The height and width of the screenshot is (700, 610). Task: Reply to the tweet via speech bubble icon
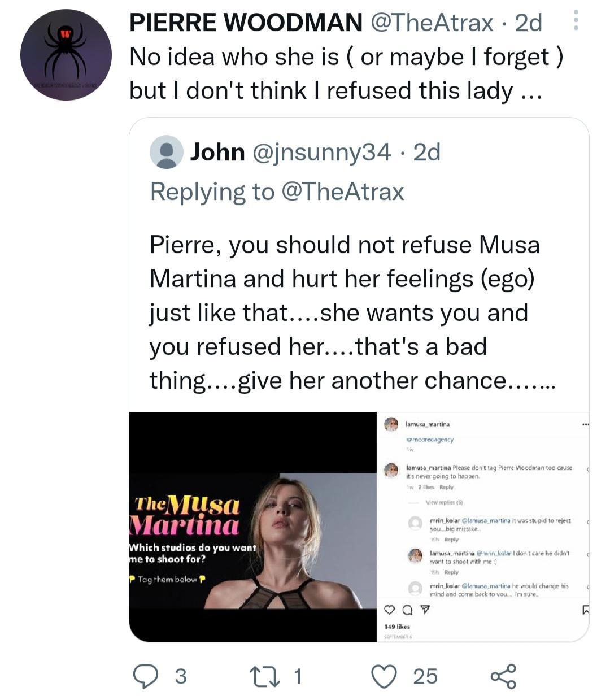pos(145,676)
